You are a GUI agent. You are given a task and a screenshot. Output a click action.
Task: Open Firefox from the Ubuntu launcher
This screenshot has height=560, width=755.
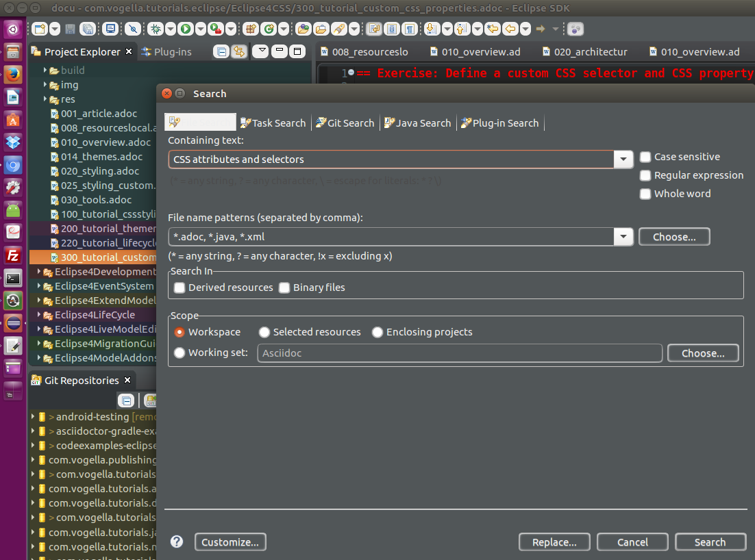pyautogui.click(x=13, y=74)
